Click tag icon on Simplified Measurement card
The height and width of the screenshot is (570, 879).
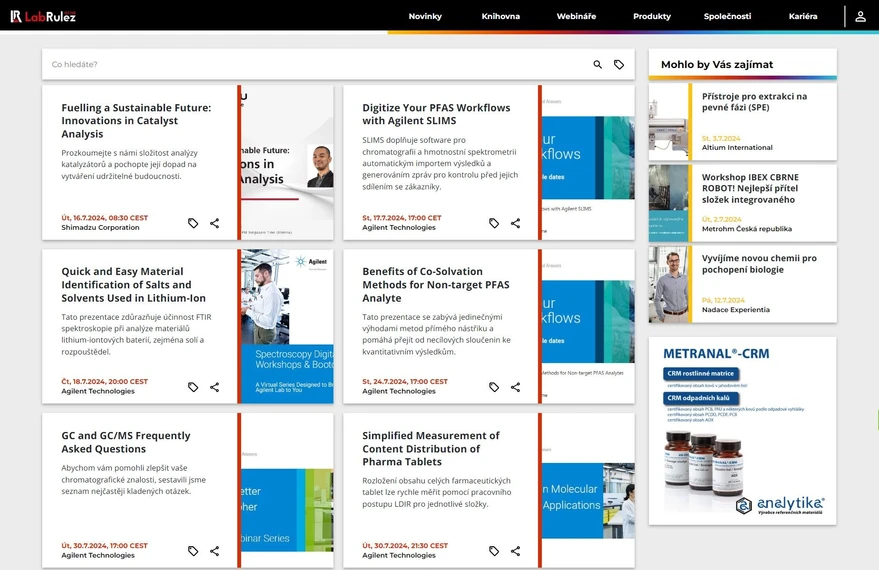tap(494, 551)
